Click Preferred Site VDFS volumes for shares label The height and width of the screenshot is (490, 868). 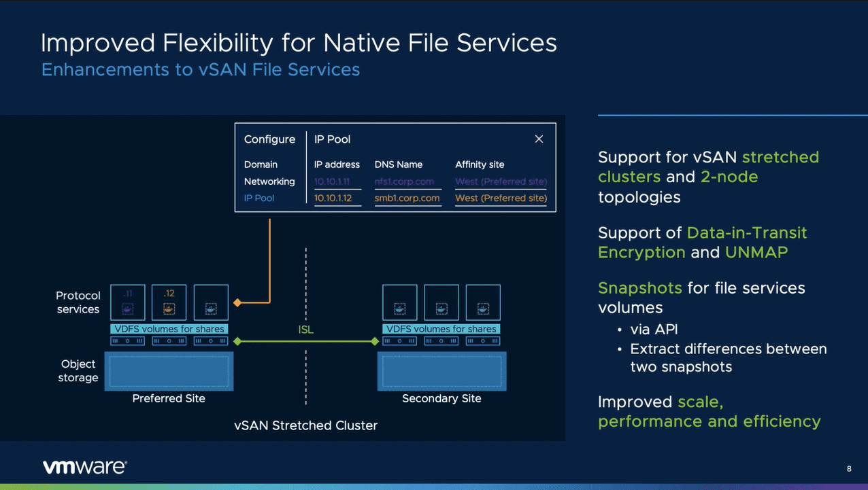coord(169,329)
